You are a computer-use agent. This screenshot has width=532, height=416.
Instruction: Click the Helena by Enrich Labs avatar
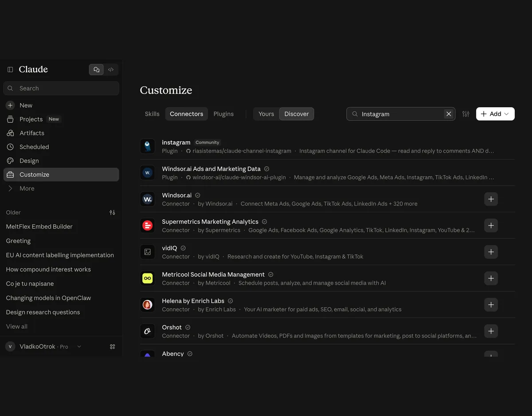coord(148,305)
